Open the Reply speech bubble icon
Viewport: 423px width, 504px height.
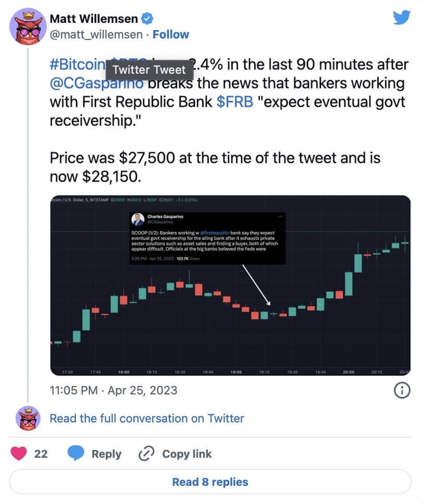click(77, 453)
